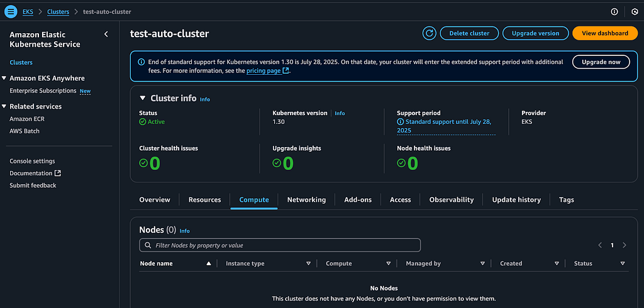This screenshot has width=644, height=308.
Task: Collapse the Amazon EKS Anywhere section
Action: 4,78
